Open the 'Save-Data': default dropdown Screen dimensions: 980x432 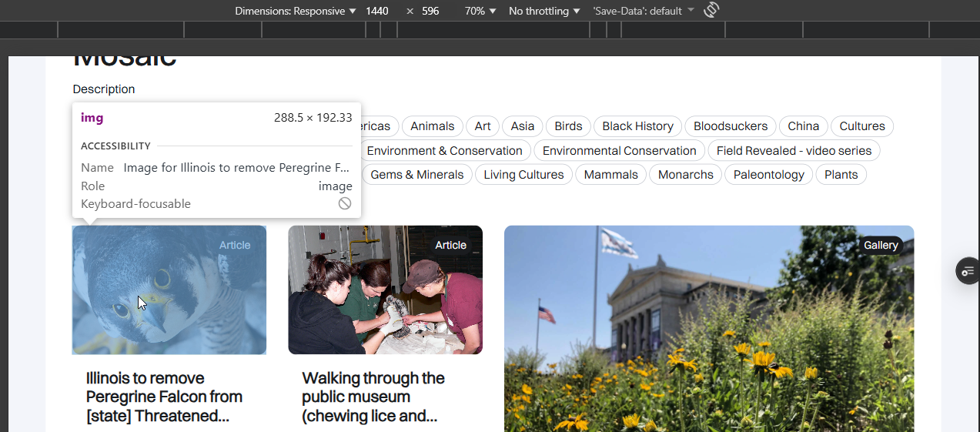click(644, 11)
